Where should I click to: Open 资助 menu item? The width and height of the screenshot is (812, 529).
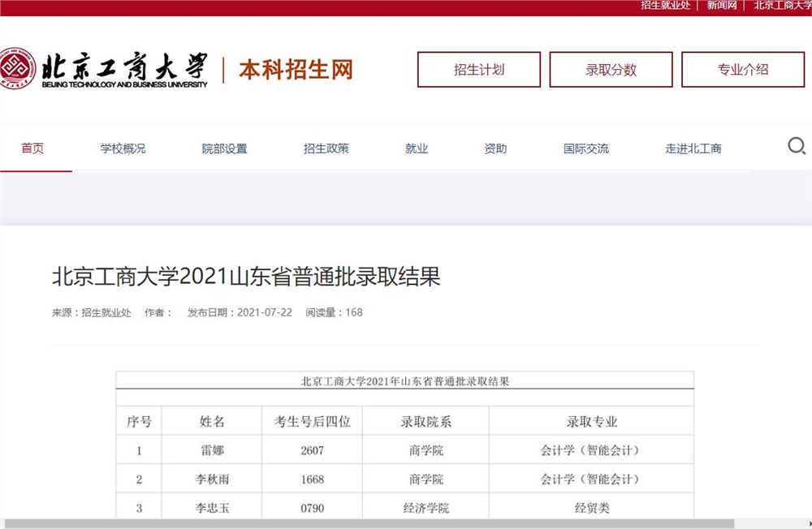point(495,148)
